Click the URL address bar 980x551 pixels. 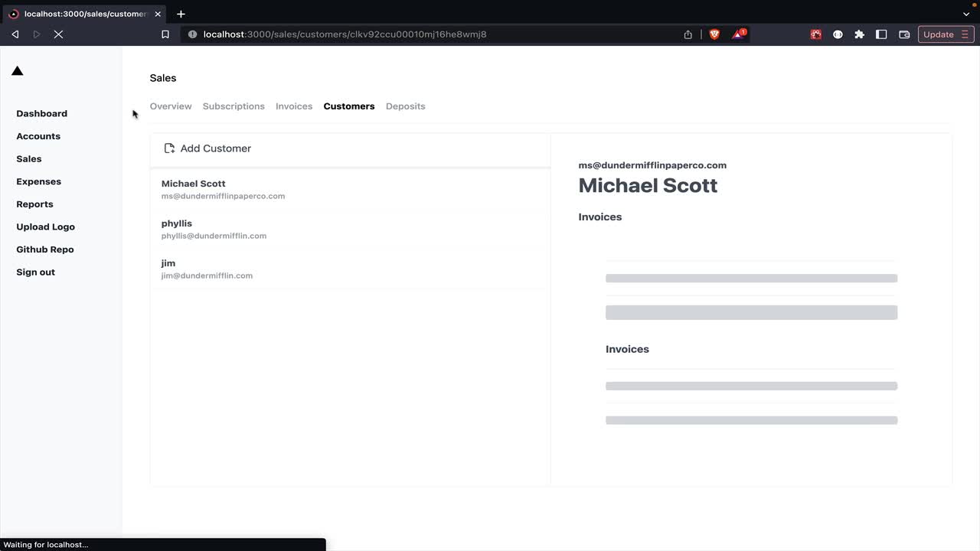[429, 34]
